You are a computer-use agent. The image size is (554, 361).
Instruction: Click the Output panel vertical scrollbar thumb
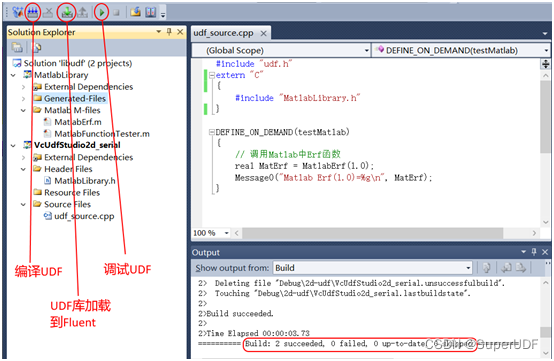point(546,332)
